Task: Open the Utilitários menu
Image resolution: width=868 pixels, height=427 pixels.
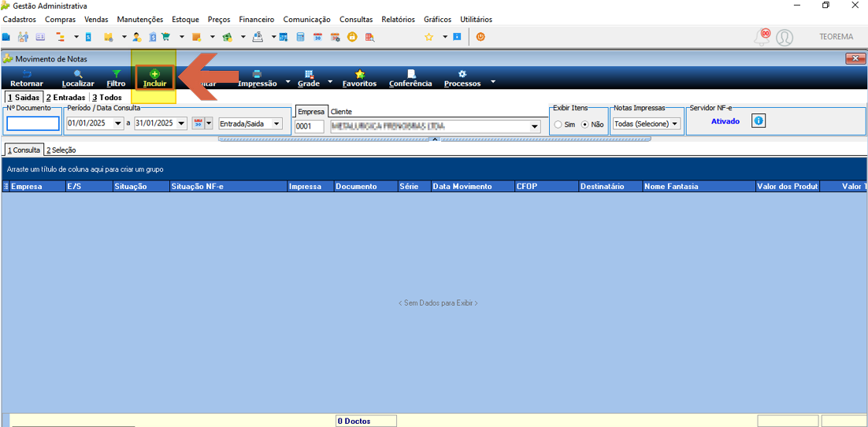Action: click(476, 19)
